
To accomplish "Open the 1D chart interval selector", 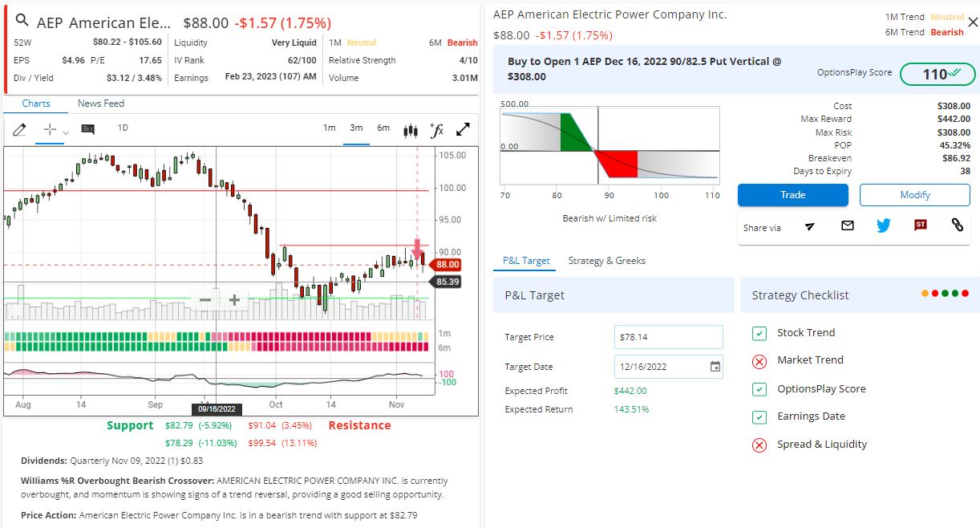I will coord(123,128).
